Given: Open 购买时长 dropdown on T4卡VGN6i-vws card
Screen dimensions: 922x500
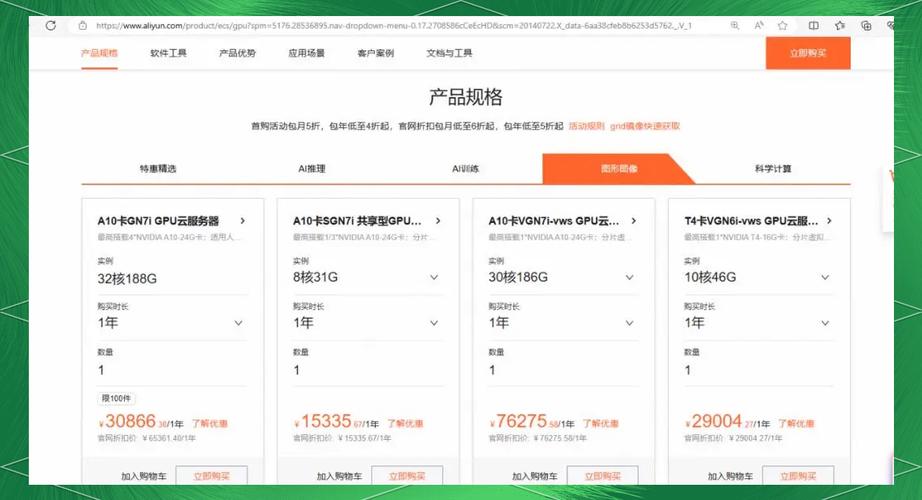Looking at the screenshot, I should [759, 323].
